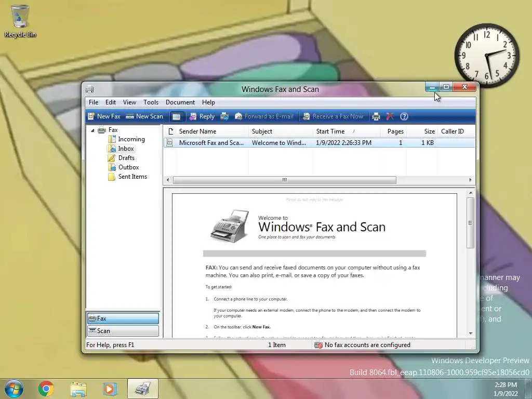Click right arrow of list scrollbar
This screenshot has height=399, width=532.
tap(470, 180)
